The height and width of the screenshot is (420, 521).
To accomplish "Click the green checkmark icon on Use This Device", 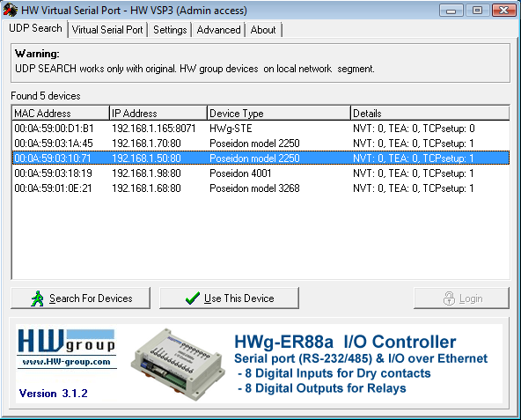I will (193, 298).
